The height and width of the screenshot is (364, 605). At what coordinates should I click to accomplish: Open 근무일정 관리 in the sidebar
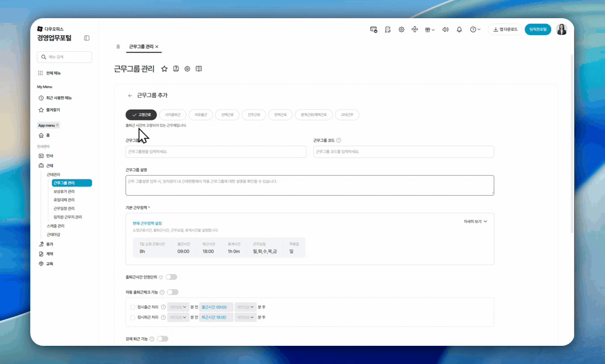(64, 208)
